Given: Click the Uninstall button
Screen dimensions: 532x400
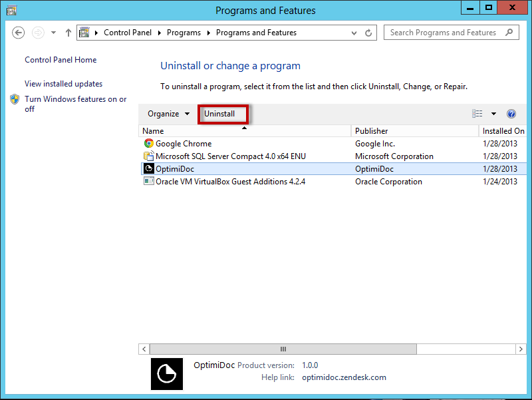Looking at the screenshot, I should tap(219, 114).
